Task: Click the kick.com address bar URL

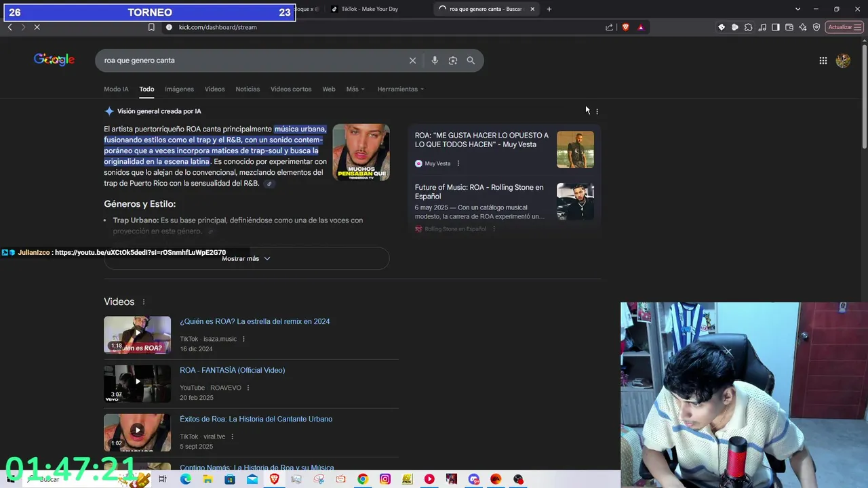Action: pos(218,27)
